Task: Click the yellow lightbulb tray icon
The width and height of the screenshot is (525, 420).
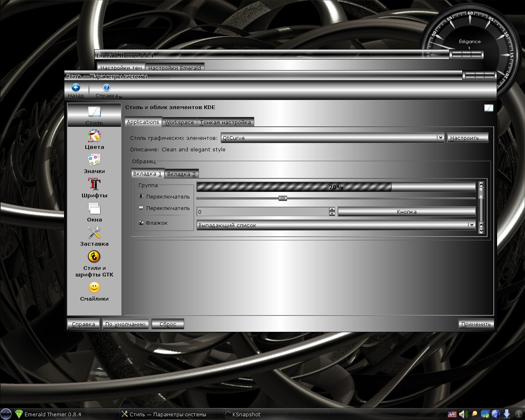Action: 474,414
